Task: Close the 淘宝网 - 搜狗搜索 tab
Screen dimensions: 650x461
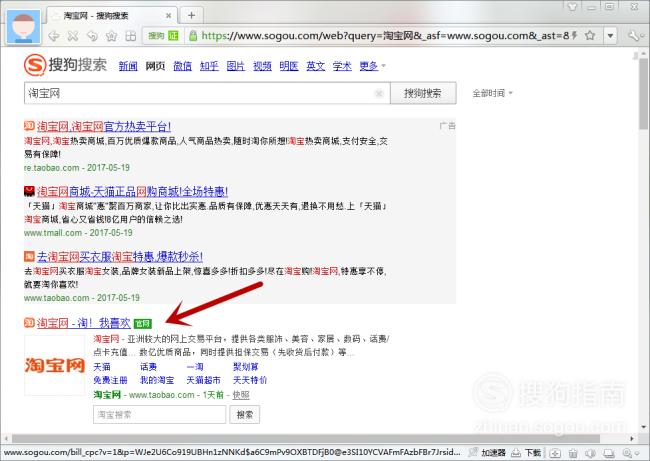Action: (168, 16)
